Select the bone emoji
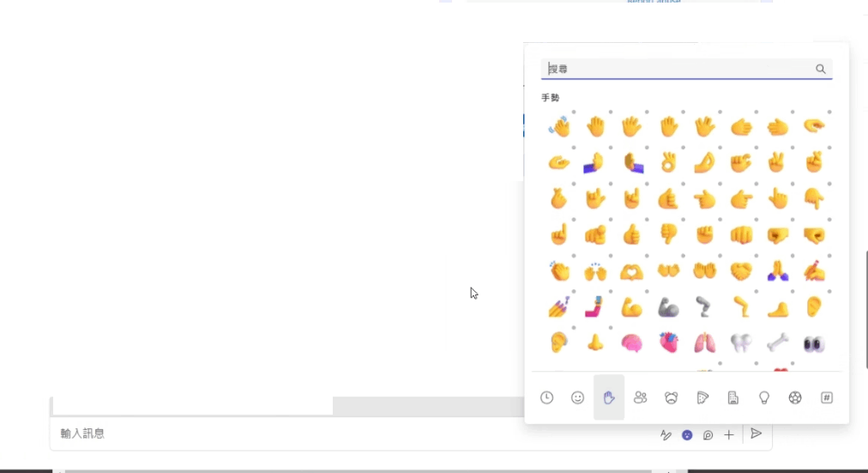The width and height of the screenshot is (868, 473). click(777, 343)
